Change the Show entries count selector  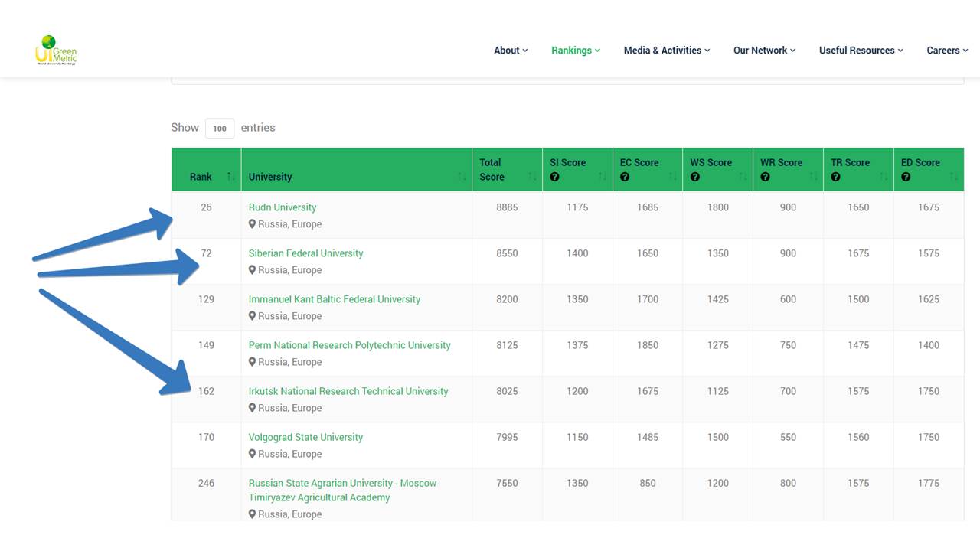(220, 128)
